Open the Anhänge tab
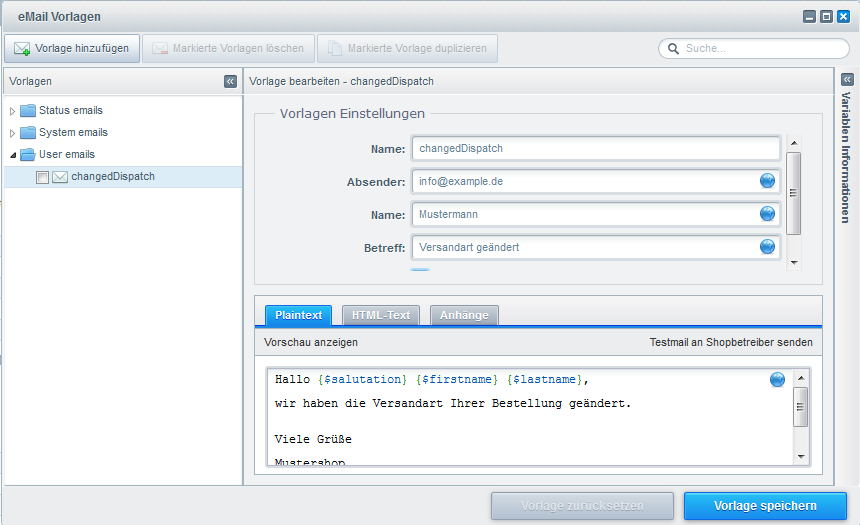Image resolution: width=860 pixels, height=525 pixels. click(464, 315)
